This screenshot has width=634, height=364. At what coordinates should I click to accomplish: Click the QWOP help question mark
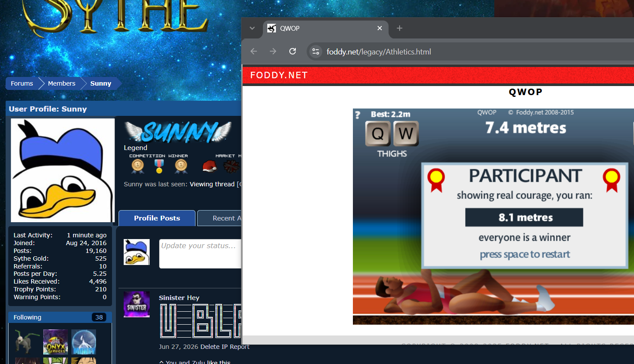[358, 115]
